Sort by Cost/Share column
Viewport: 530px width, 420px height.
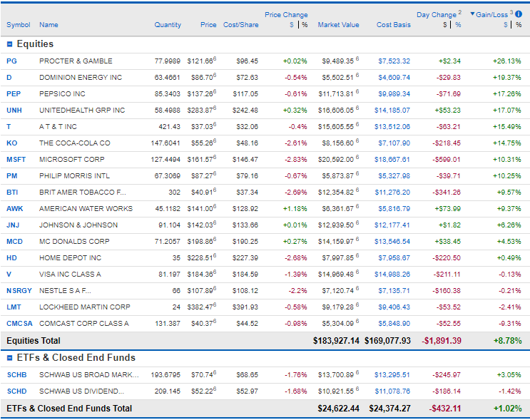[240, 25]
